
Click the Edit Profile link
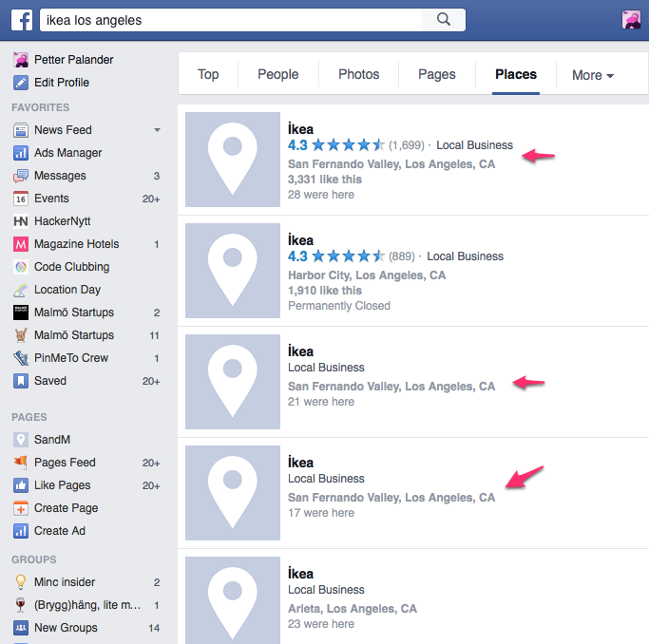[62, 83]
